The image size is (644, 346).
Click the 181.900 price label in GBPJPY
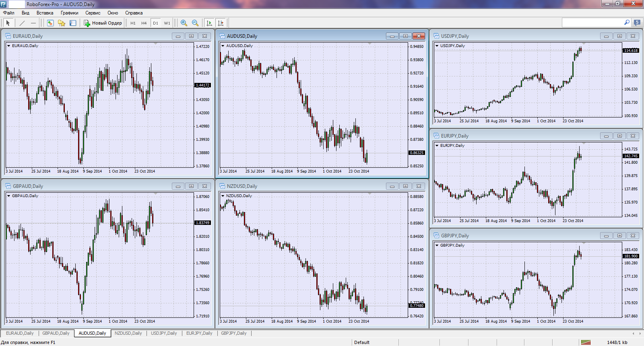coord(631,256)
